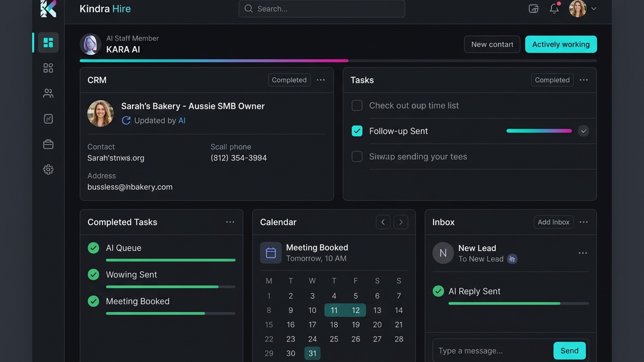Select day 31 in the calendar
Screen dimensions: 644x362
point(312,353)
